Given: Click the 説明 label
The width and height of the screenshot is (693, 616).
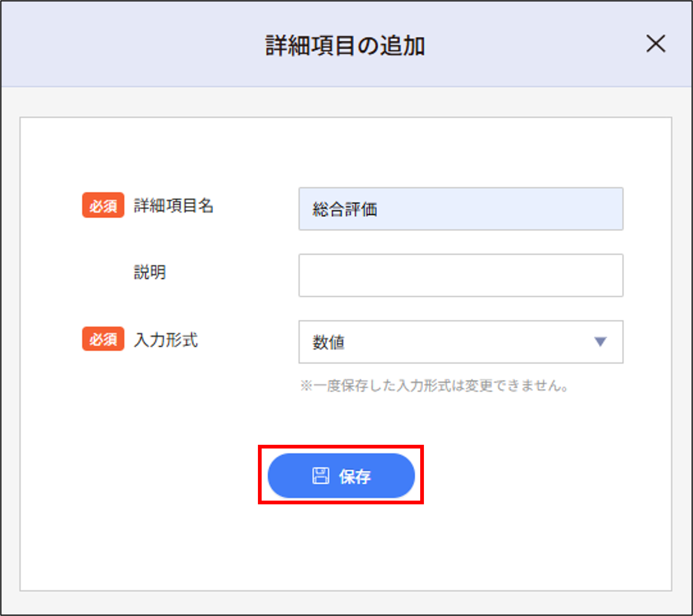Looking at the screenshot, I should (149, 272).
